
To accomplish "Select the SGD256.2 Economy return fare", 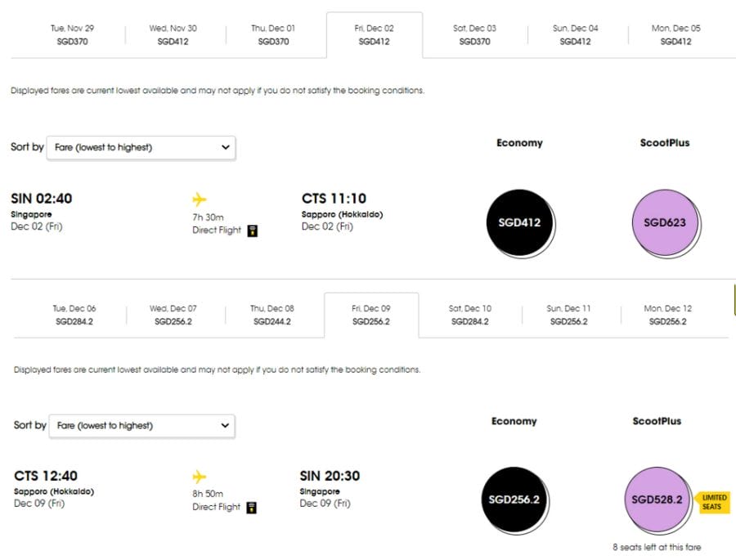I will coord(514,500).
